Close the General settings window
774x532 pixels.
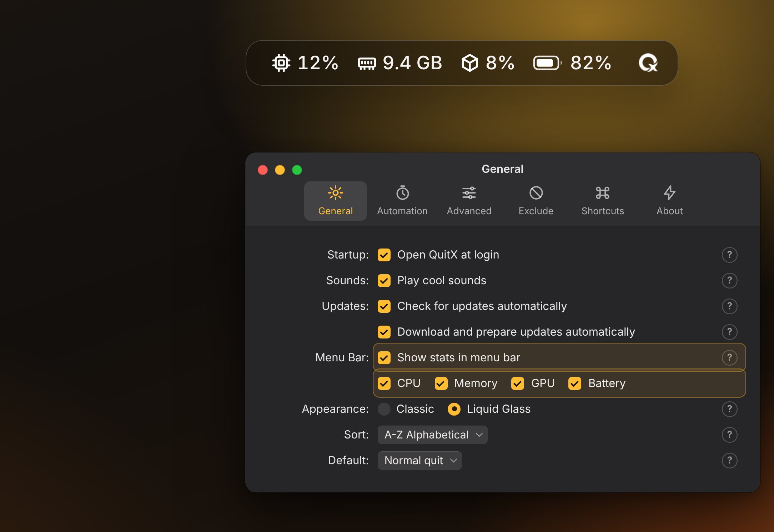[x=263, y=170]
